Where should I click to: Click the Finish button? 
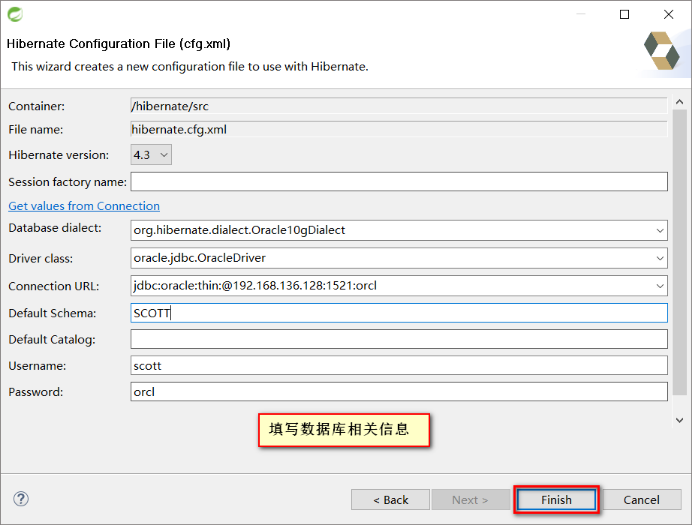tap(556, 500)
